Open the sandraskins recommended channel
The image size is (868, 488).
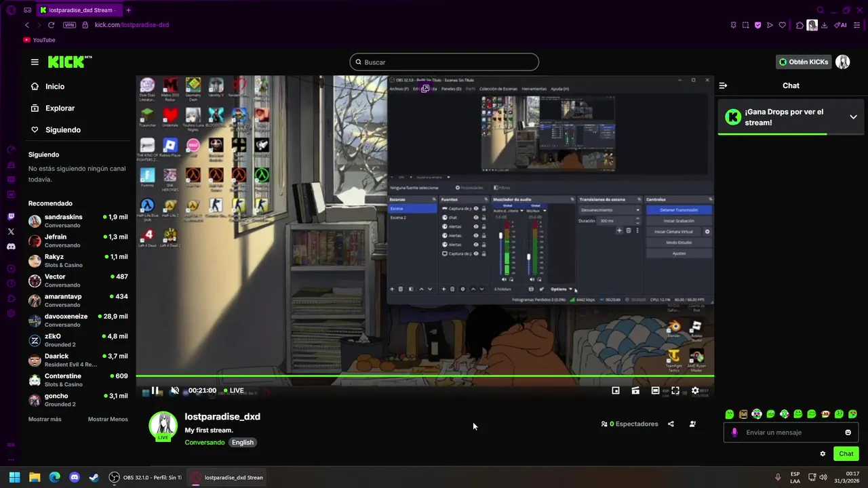click(x=78, y=221)
